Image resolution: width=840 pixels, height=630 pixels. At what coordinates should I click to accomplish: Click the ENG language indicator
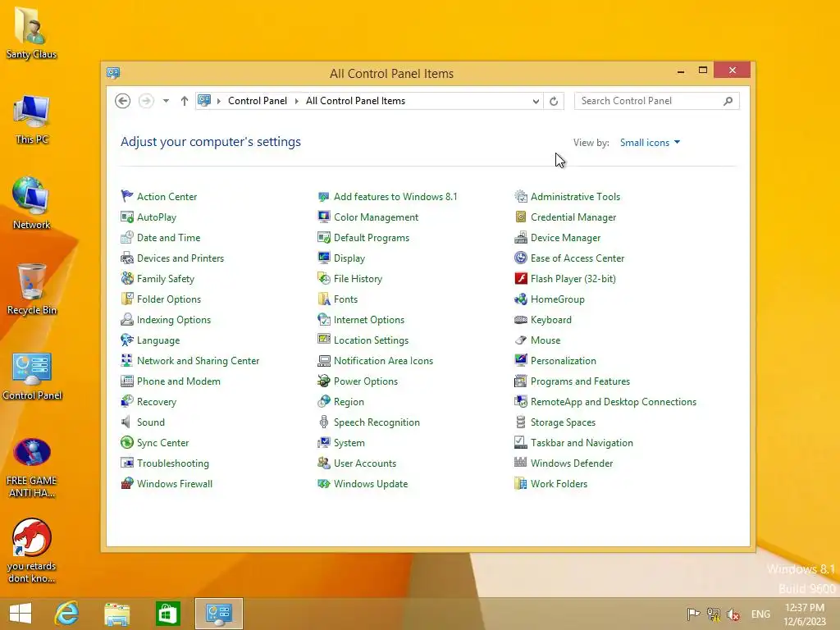(x=760, y=614)
